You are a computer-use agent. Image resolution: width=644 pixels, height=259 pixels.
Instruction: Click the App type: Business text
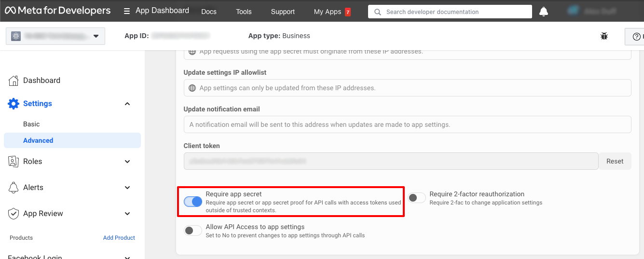pos(279,36)
